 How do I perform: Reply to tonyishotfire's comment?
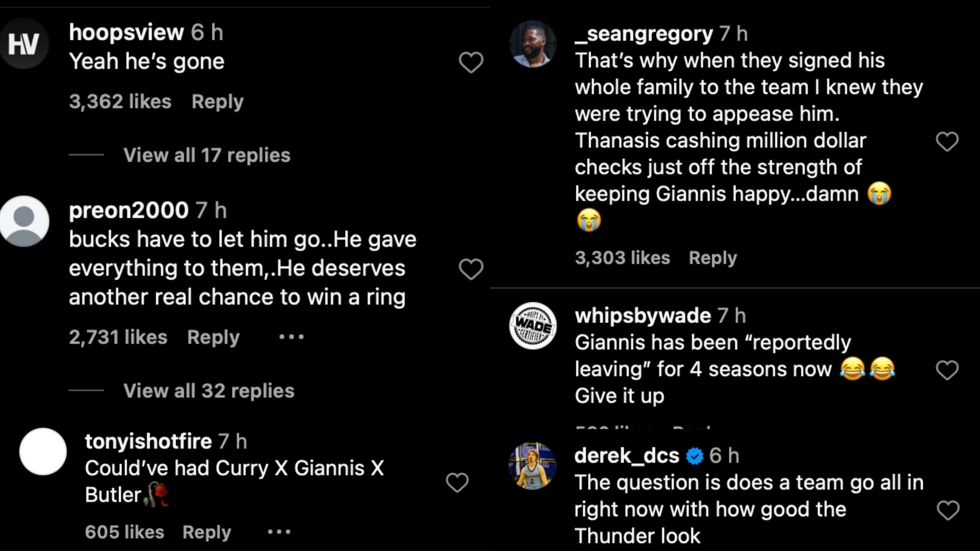tap(207, 532)
